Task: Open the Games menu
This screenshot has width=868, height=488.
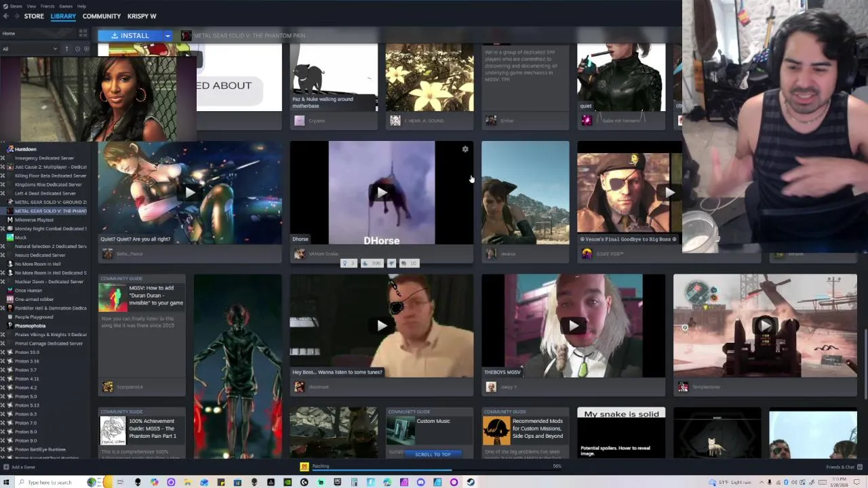Action: coord(66,6)
